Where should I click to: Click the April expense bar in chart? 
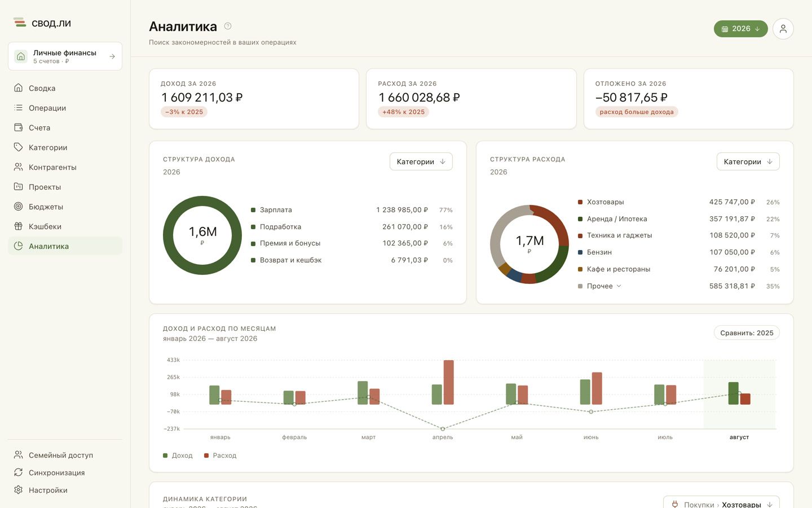(449, 382)
